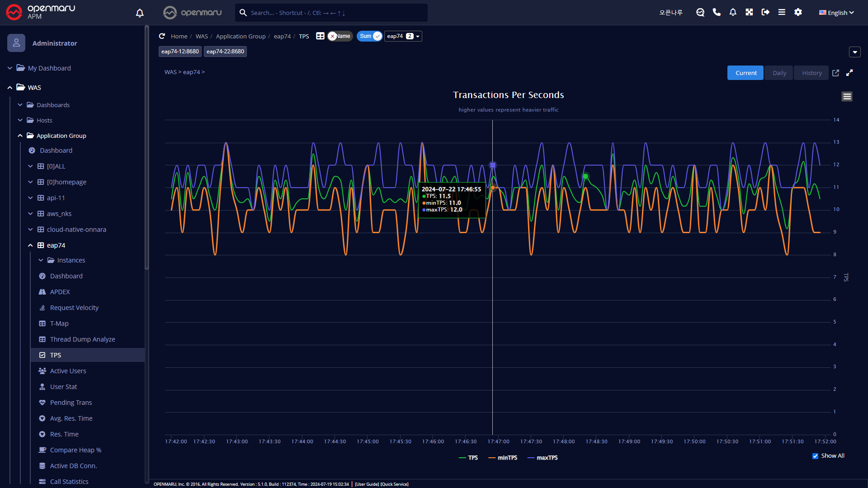868x488 pixels.
Task: Expand chart to fullscreen arrows icon
Action: coord(849,73)
